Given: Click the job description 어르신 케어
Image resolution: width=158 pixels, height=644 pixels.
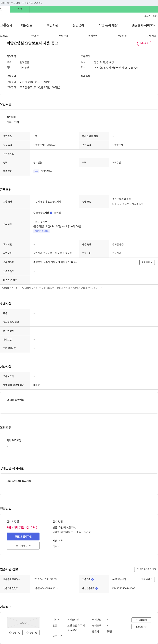Looking at the screenshot, I should coord(13,122).
